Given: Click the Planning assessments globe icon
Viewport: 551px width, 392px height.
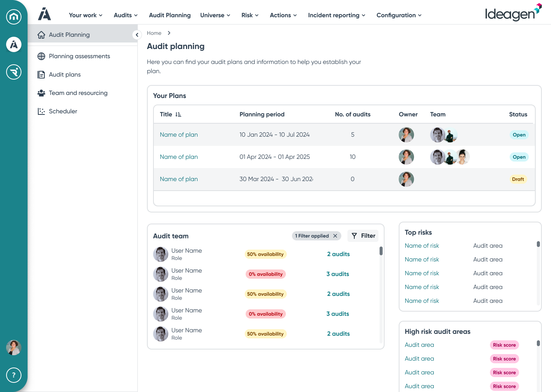Looking at the screenshot, I should click(41, 56).
